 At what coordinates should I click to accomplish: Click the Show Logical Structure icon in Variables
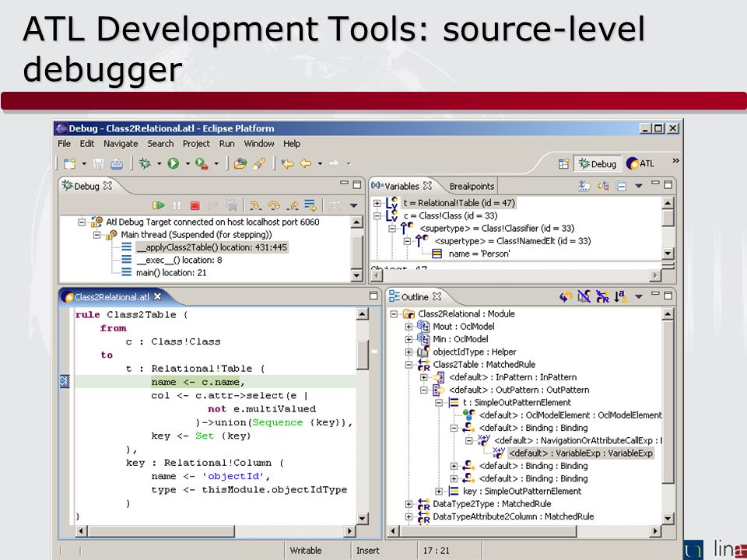tap(602, 186)
